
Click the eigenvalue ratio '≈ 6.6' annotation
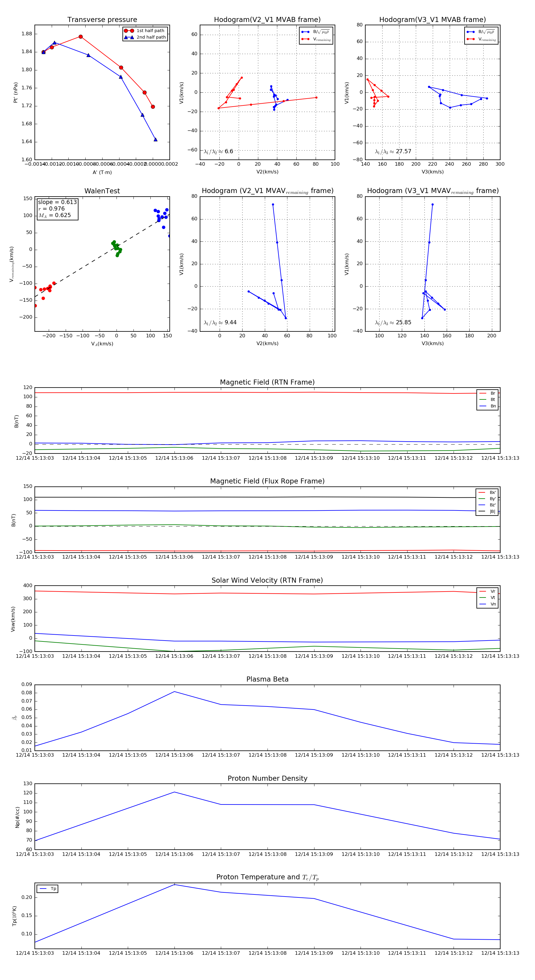click(x=218, y=151)
